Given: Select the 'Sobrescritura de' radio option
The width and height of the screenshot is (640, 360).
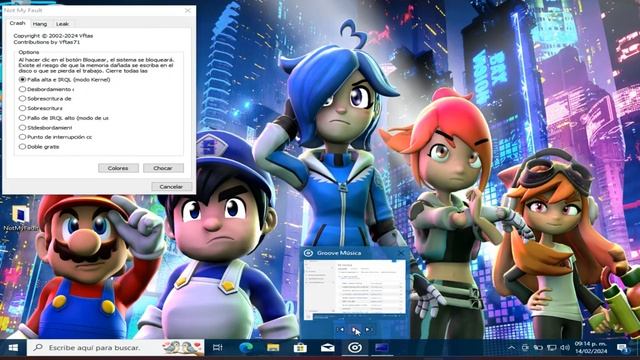Looking at the screenshot, I should click(45, 98).
